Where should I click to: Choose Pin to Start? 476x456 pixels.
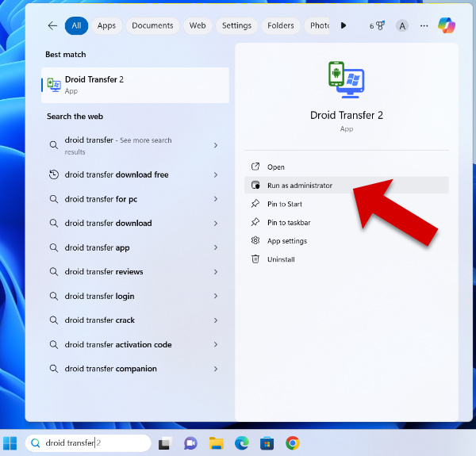click(x=347, y=204)
